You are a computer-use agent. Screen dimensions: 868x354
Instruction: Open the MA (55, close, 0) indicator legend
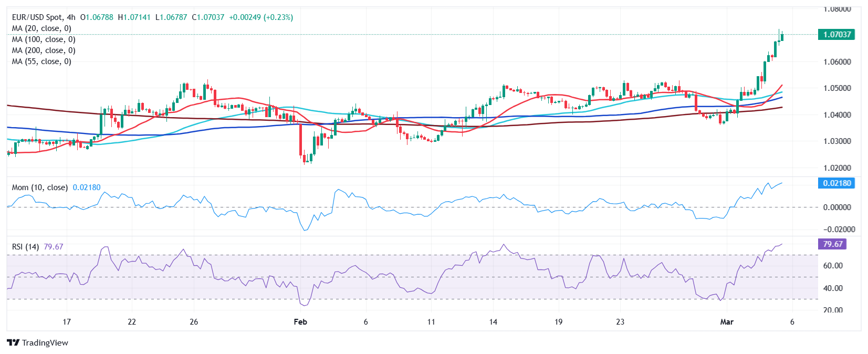(x=41, y=61)
